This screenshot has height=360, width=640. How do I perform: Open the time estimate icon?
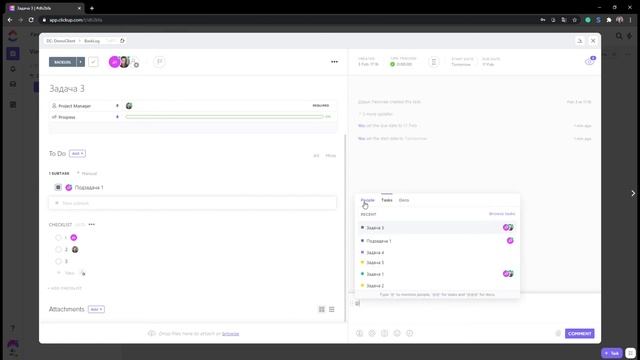click(434, 62)
